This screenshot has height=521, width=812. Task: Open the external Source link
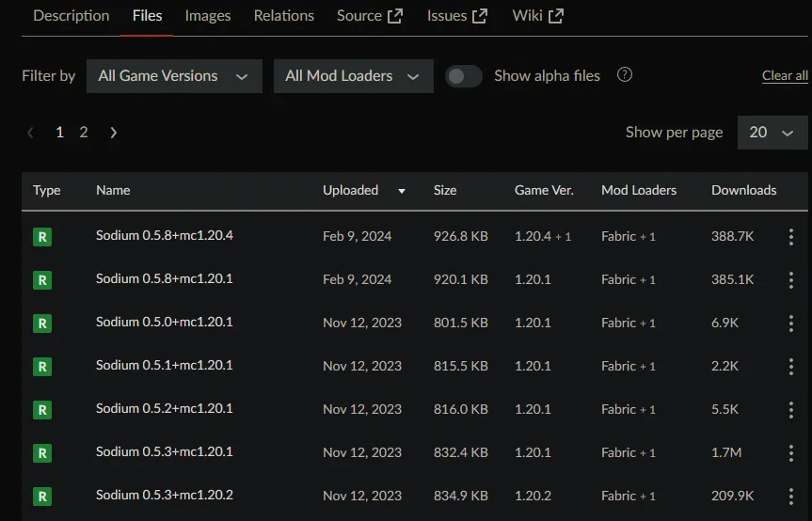369,16
